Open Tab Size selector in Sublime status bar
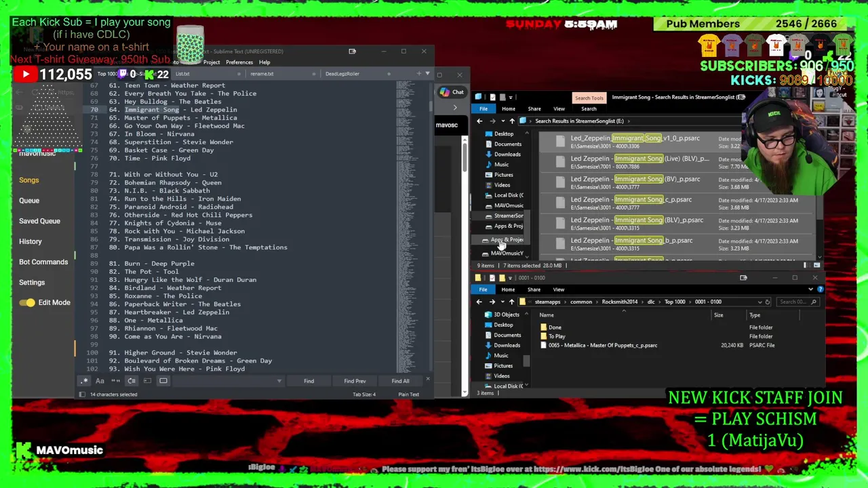The width and height of the screenshot is (868, 488). (364, 394)
